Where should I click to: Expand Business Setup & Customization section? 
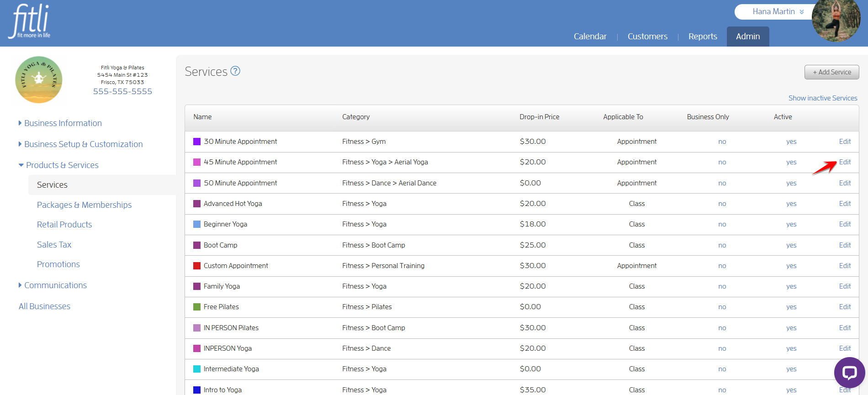[x=80, y=144]
